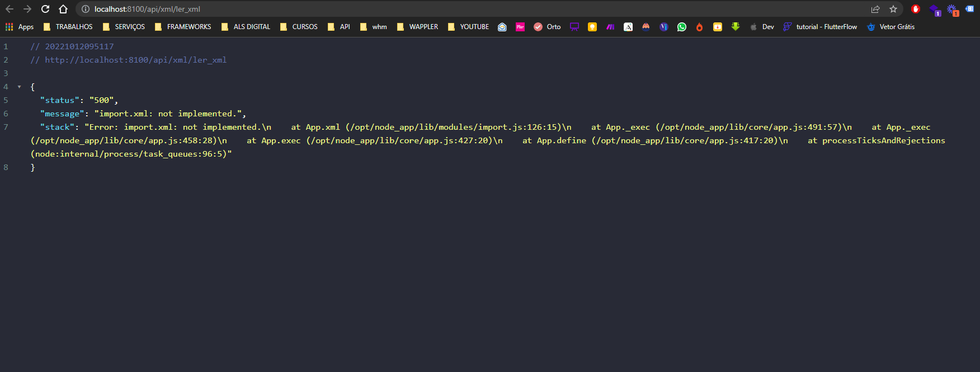
Task: Open the orange flame bookmark
Action: 699,27
